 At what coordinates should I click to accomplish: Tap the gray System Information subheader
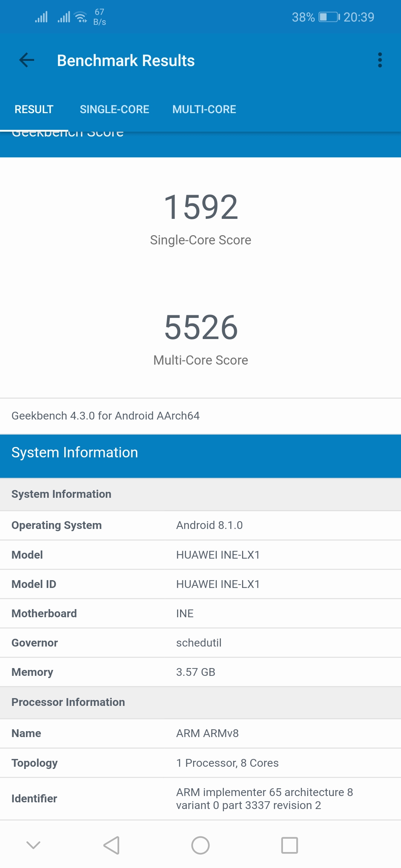(200, 494)
